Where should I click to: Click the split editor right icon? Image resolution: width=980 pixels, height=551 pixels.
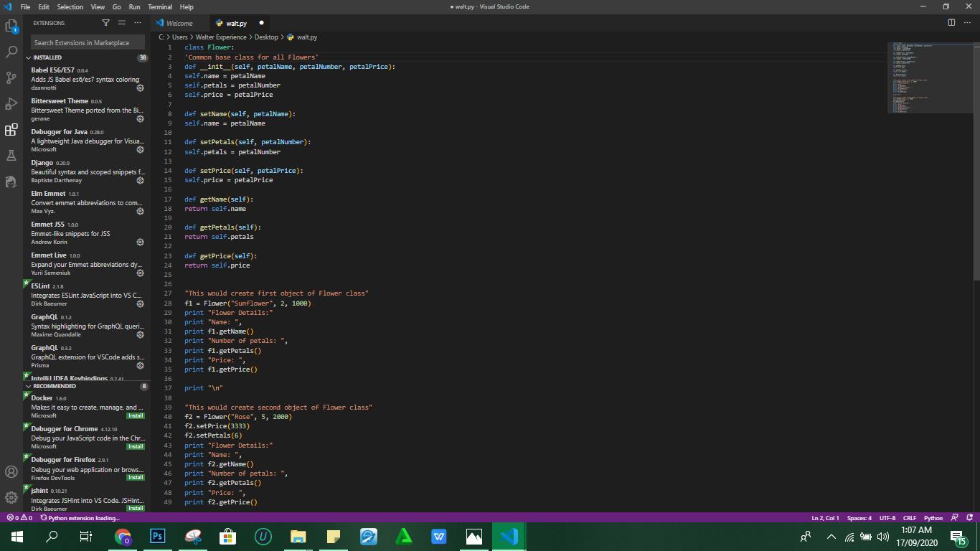point(951,23)
